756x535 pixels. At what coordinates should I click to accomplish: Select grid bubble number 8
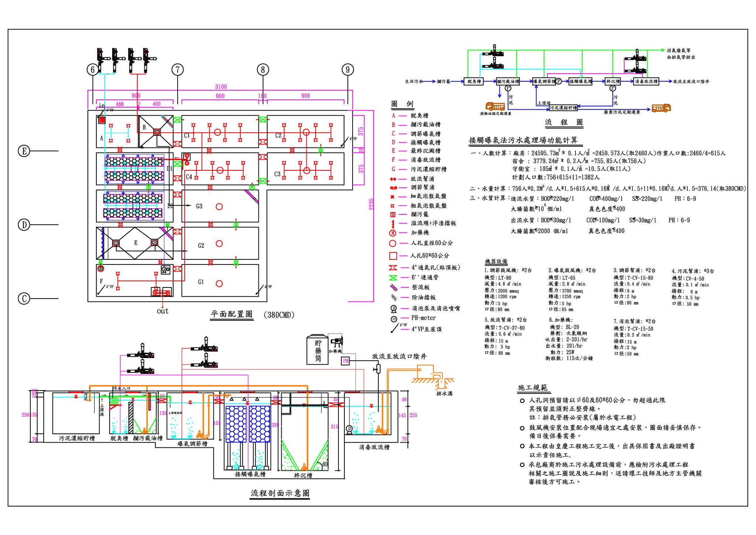(263, 69)
